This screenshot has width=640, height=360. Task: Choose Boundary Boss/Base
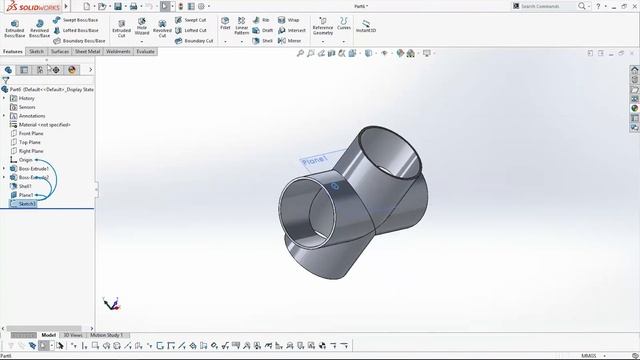[80, 41]
